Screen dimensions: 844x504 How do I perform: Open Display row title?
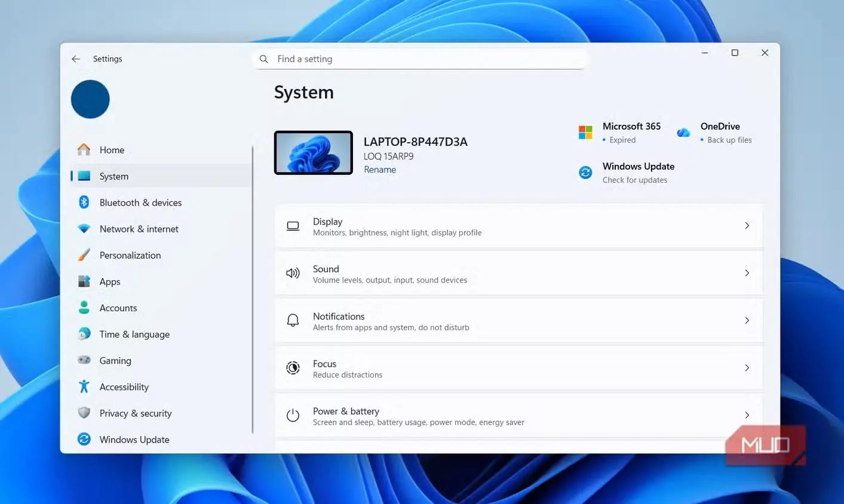(327, 222)
